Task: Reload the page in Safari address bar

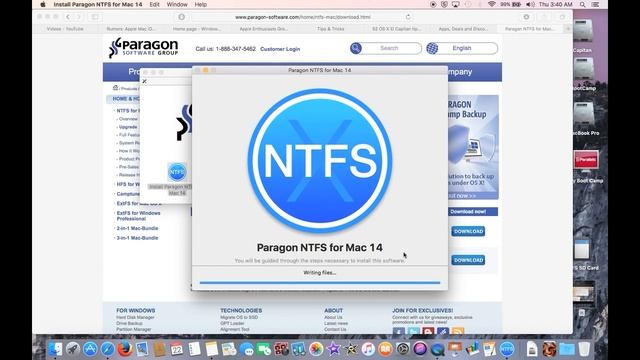Action: [408, 17]
